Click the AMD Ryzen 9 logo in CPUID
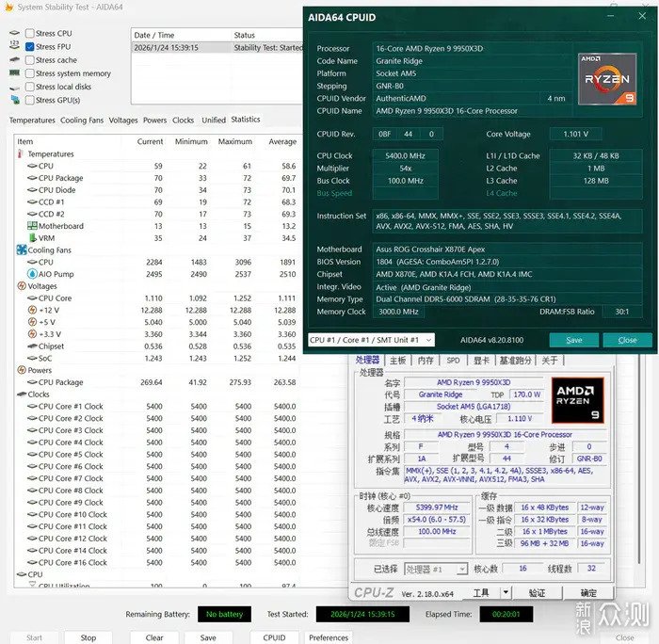The width and height of the screenshot is (659, 644). pyautogui.click(x=607, y=79)
